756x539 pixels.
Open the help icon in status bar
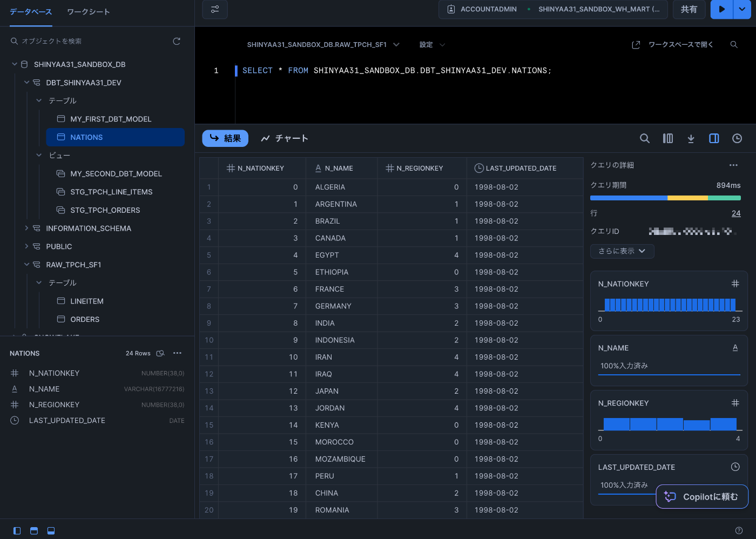pyautogui.click(x=739, y=531)
